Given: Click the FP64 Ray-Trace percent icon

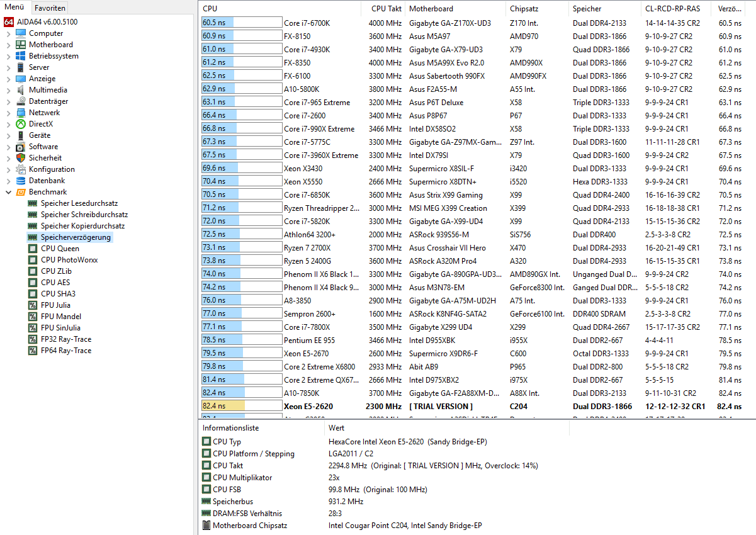Looking at the screenshot, I should (x=33, y=351).
